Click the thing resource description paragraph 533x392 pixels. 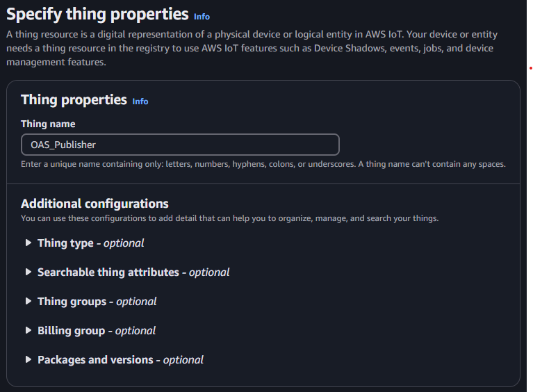coord(252,48)
